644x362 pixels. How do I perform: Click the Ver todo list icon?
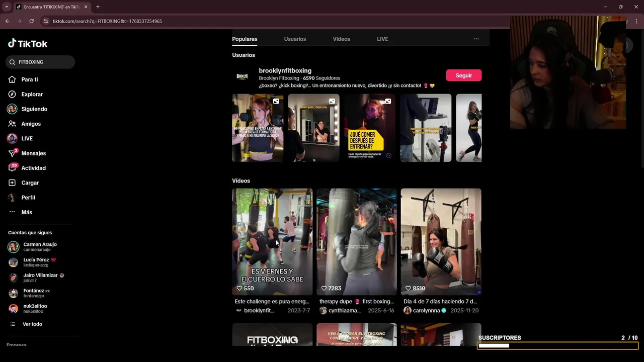click(x=13, y=324)
